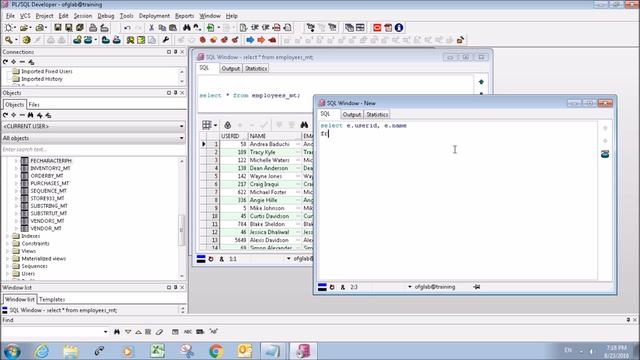Expand the Views folder
Viewport: 640px width, 360px height.
pos(8,251)
